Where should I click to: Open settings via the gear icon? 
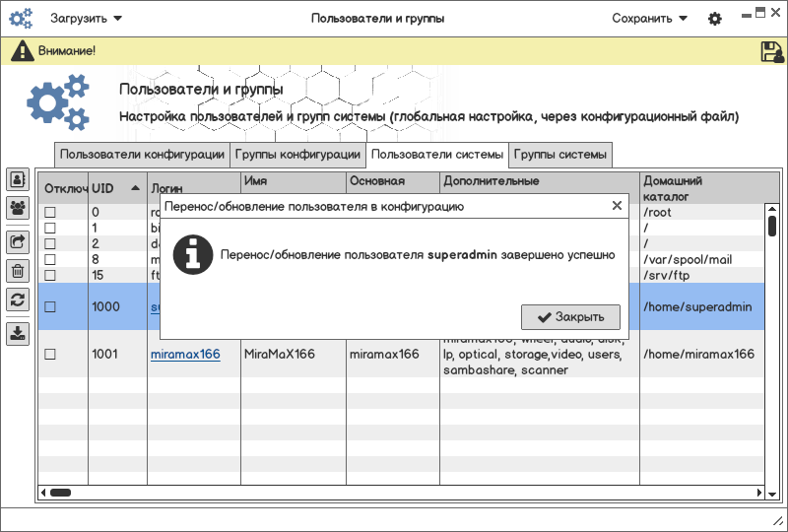pos(715,19)
